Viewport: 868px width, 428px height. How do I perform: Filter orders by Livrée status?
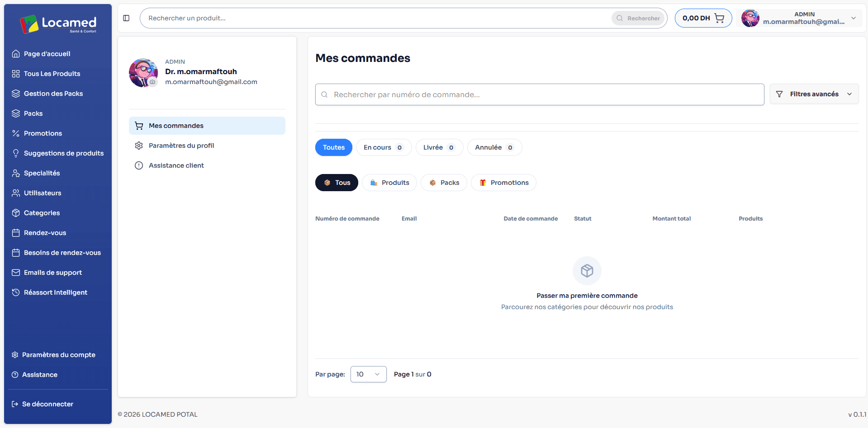tap(439, 147)
